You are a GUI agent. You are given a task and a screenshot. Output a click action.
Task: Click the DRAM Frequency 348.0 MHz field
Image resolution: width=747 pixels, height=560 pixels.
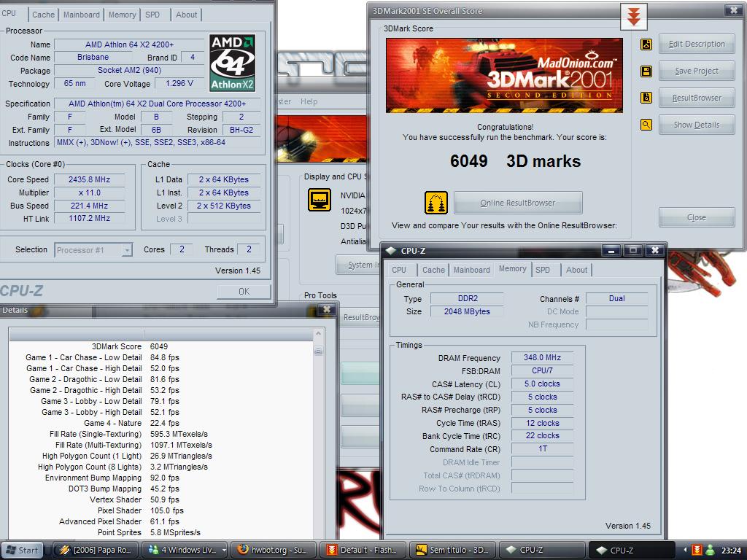pos(542,357)
